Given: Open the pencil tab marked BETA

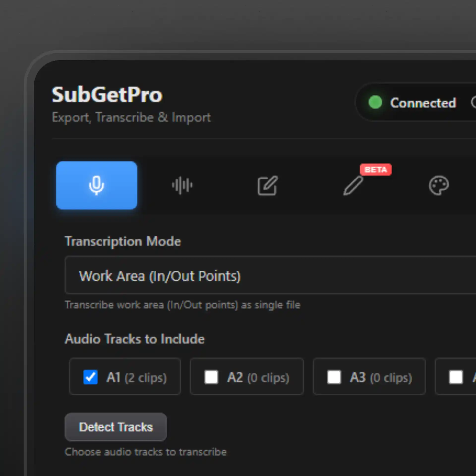Looking at the screenshot, I should click(x=353, y=185).
